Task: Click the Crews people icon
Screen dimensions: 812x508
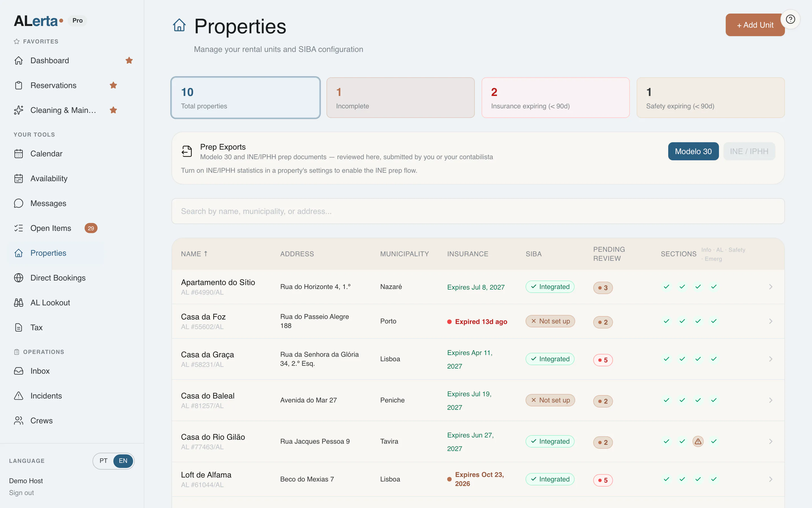Action: pos(19,421)
